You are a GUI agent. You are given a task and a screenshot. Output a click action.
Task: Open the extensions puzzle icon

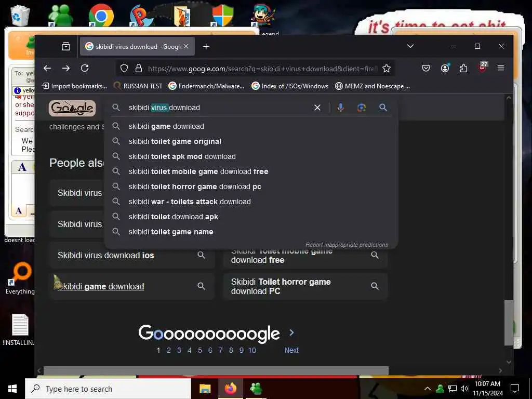coord(463,68)
